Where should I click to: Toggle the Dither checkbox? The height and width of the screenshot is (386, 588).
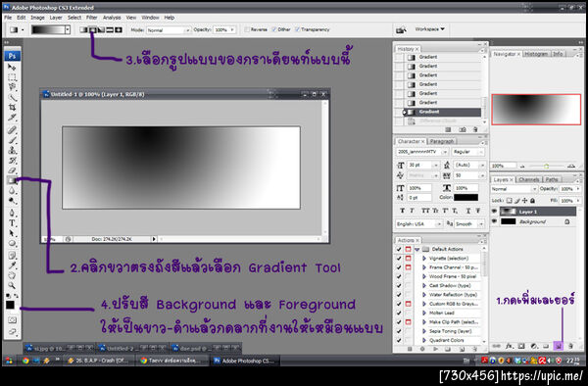click(274, 29)
